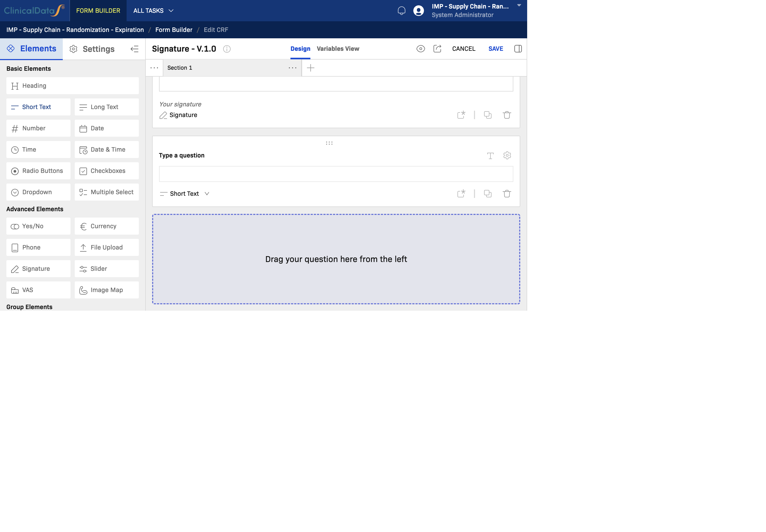Click the save-to-library icon on Signature question
The height and width of the screenshot is (532, 766).
point(461,115)
